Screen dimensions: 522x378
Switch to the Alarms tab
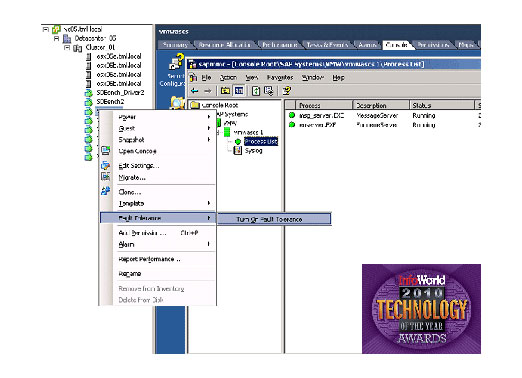point(367,45)
